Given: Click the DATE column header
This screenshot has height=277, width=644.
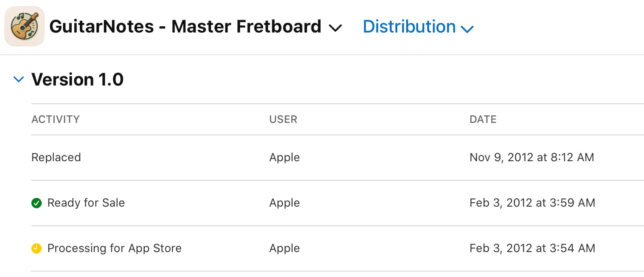Looking at the screenshot, I should 483,119.
